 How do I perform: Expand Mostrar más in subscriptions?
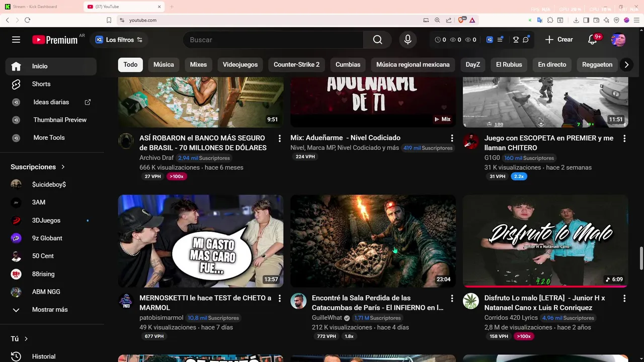tap(50, 310)
